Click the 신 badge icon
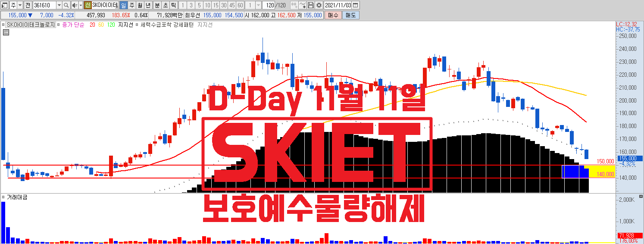 (x=88, y=5)
